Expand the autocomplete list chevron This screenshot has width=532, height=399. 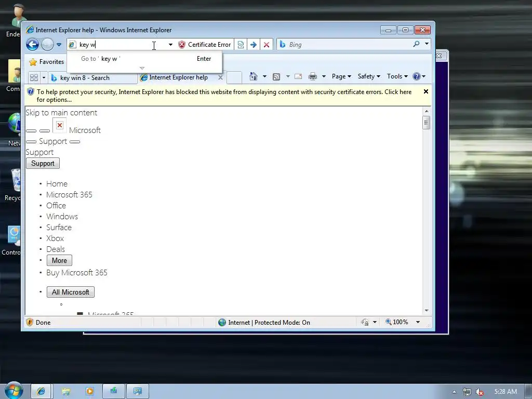142,68
